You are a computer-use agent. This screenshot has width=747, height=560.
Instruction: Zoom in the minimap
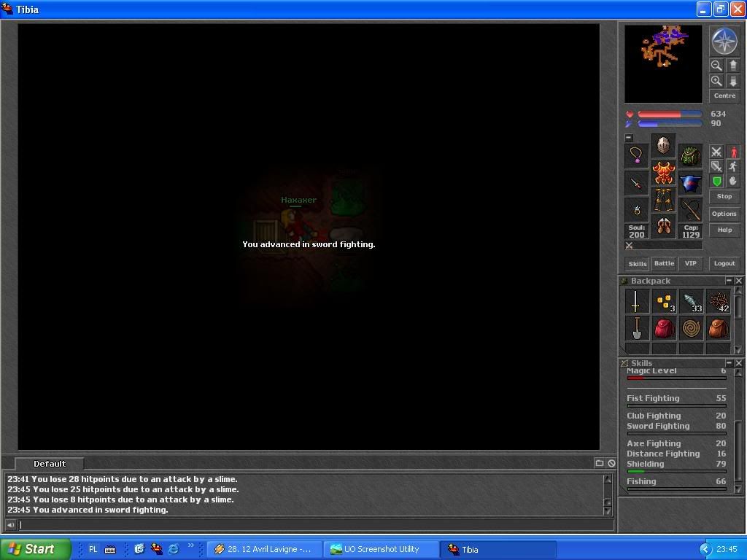pyautogui.click(x=716, y=81)
